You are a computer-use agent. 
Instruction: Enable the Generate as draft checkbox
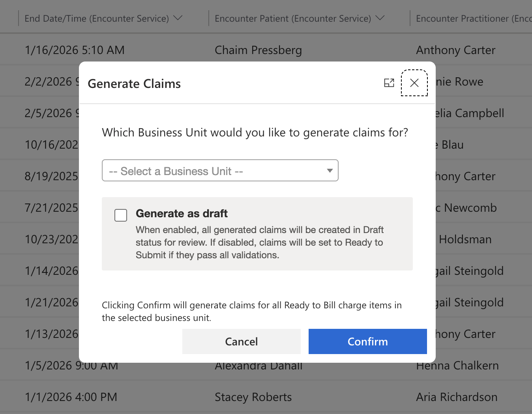coord(121,215)
